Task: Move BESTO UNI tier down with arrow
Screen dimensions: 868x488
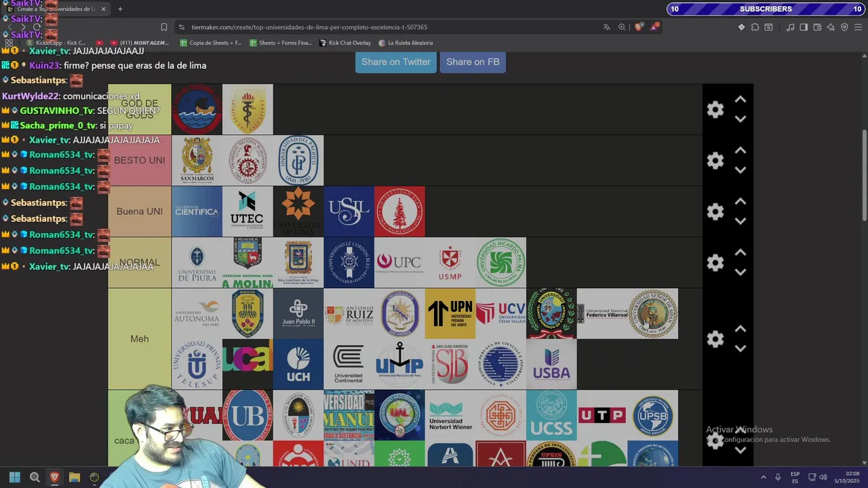Action: 741,170
